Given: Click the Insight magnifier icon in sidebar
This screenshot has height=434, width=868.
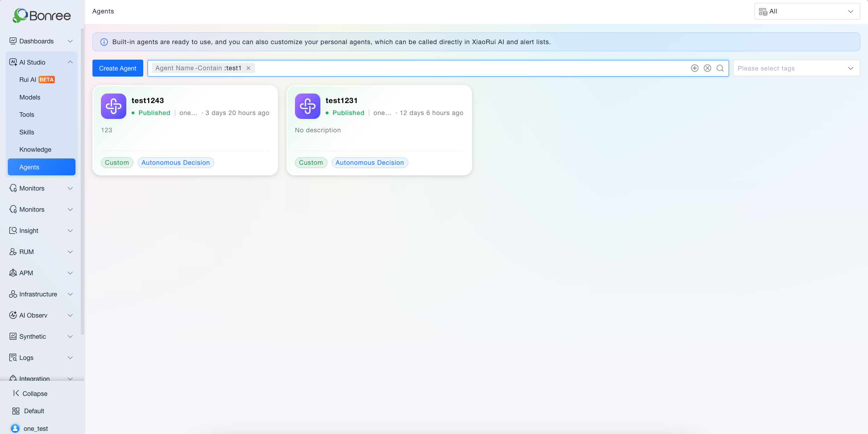Looking at the screenshot, I should (13, 230).
